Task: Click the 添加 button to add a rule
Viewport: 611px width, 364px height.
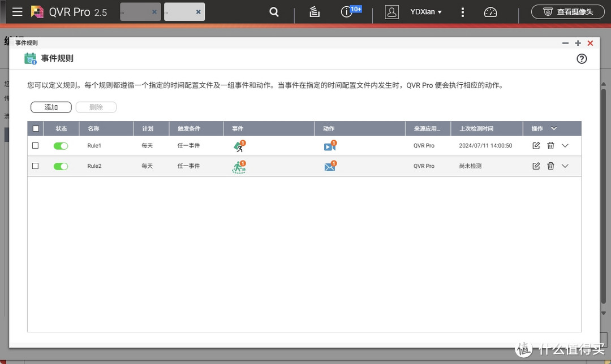Action: point(50,107)
